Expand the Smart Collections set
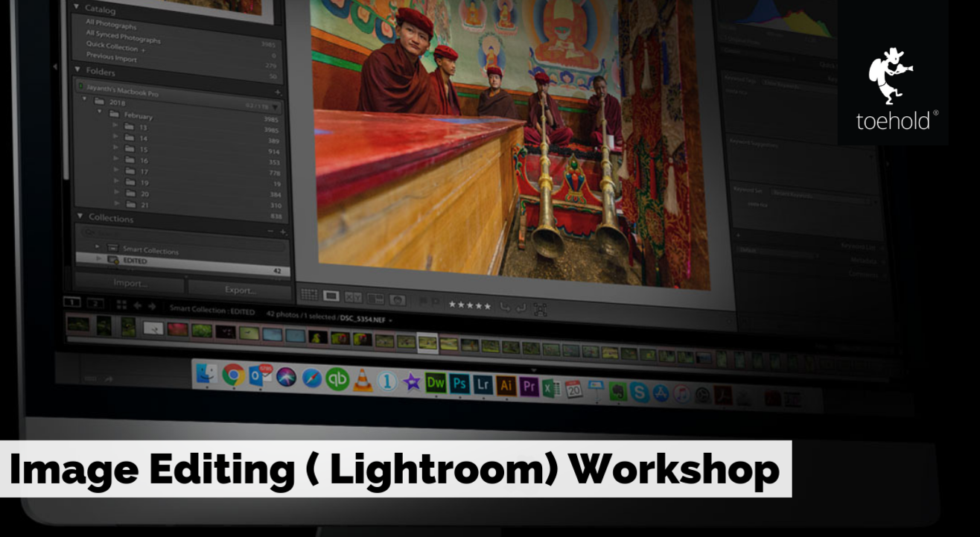Viewport: 980px width, 537px height. [97, 245]
